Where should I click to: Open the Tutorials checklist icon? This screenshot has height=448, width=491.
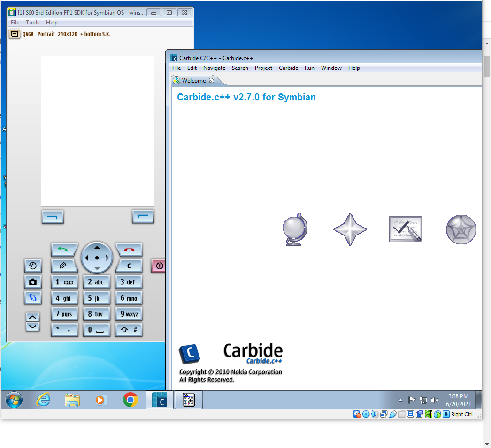click(406, 229)
